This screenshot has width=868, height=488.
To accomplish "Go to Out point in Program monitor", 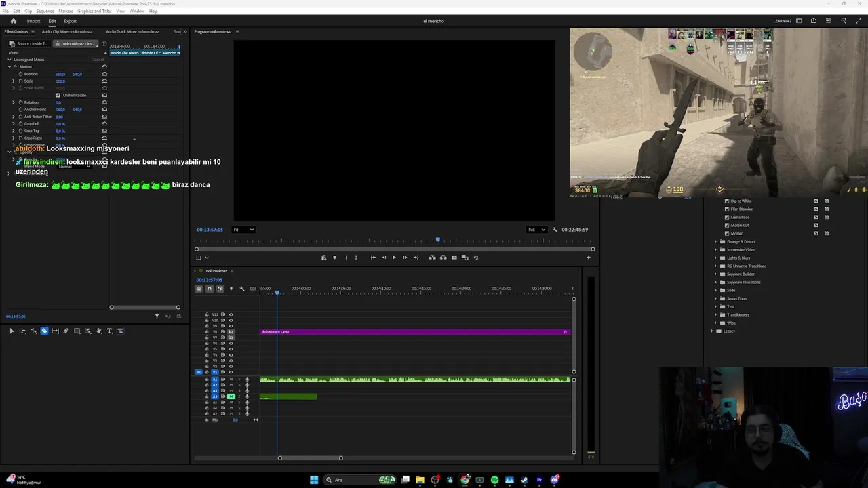I will [x=416, y=258].
